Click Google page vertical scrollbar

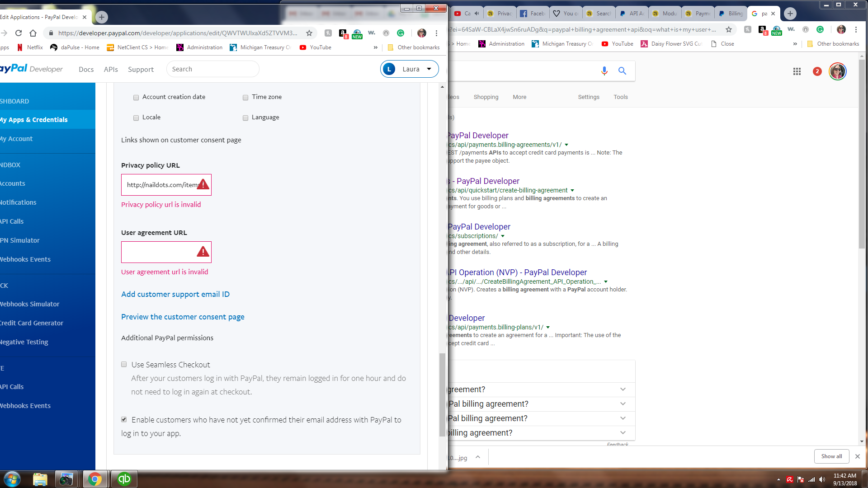tap(862, 154)
